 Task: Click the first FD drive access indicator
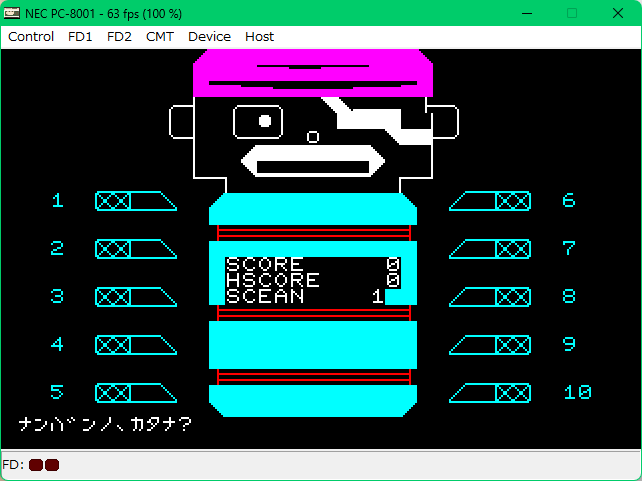pyautogui.click(x=36, y=465)
